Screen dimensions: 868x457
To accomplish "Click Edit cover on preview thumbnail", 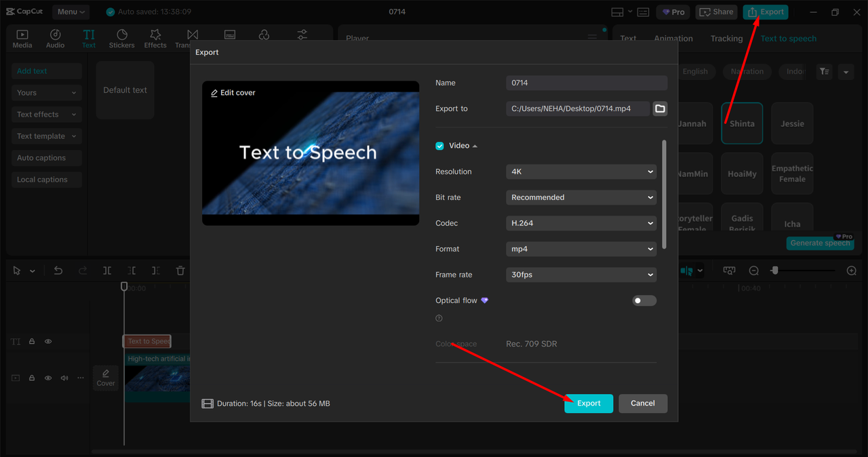I will [233, 93].
